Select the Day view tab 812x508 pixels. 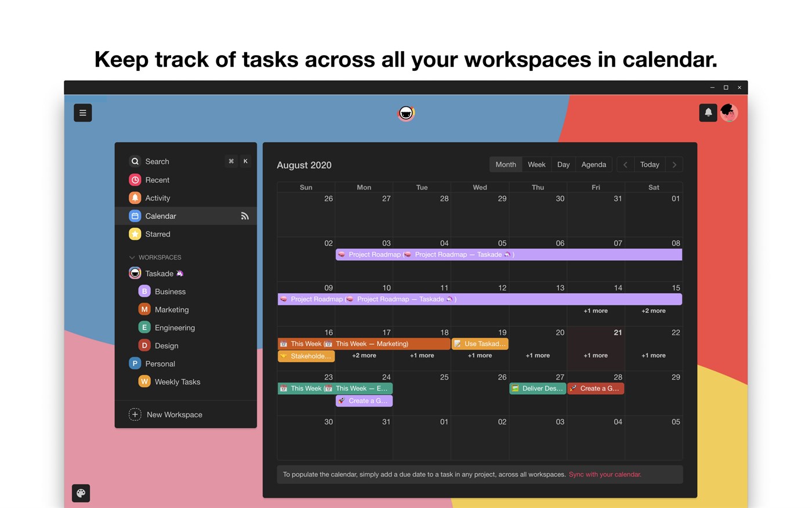pyautogui.click(x=563, y=165)
